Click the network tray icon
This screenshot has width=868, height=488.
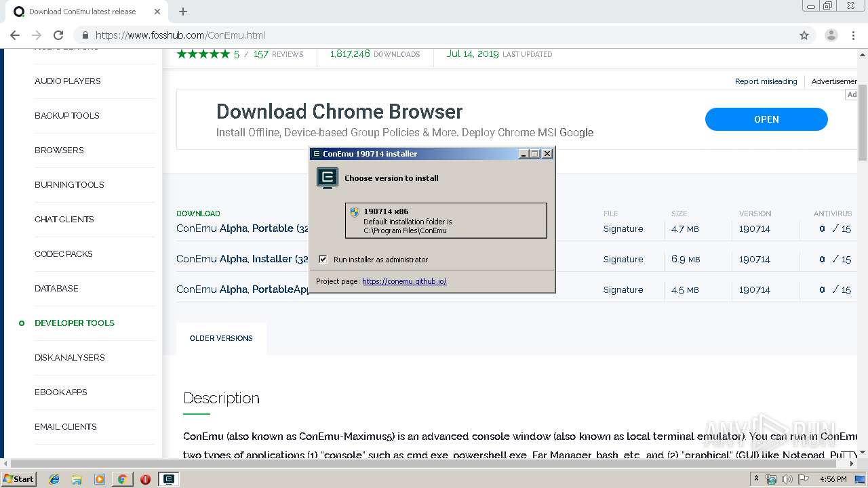[771, 479]
